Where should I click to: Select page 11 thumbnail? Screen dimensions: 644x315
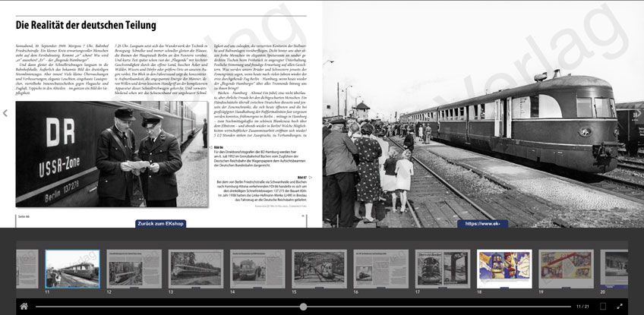tap(72, 269)
